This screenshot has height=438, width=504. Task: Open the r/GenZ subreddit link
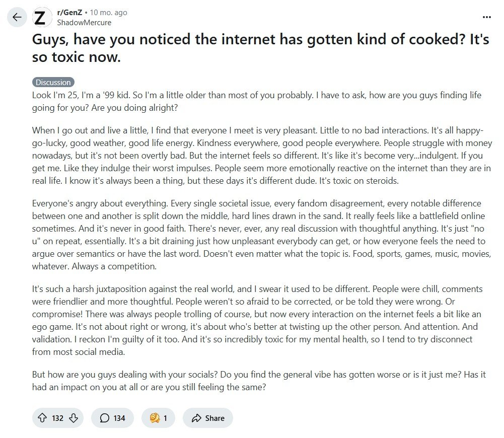[x=69, y=13]
